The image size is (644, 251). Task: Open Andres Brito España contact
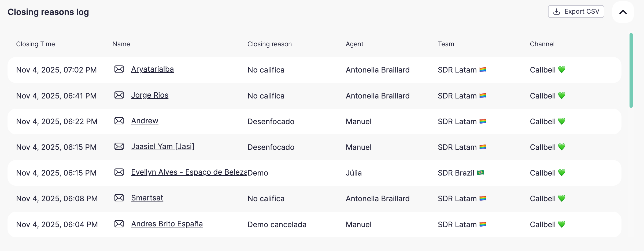(x=167, y=224)
